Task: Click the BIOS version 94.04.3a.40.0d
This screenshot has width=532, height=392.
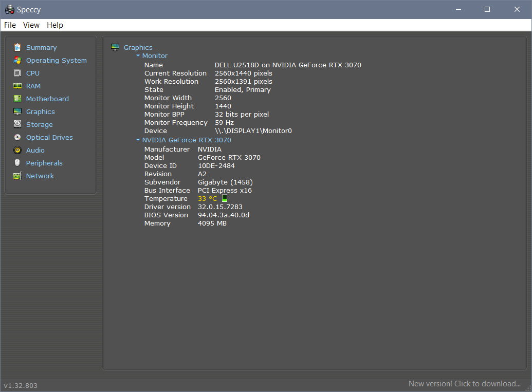Action: [x=224, y=215]
